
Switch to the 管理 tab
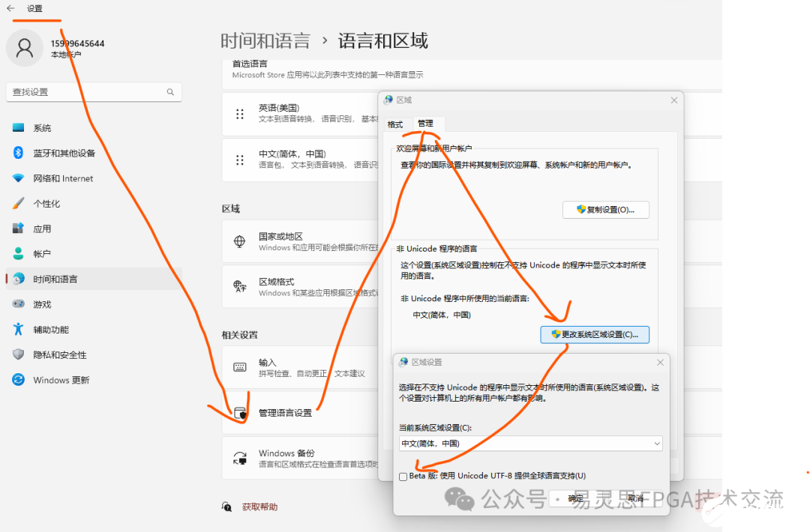[x=427, y=124]
